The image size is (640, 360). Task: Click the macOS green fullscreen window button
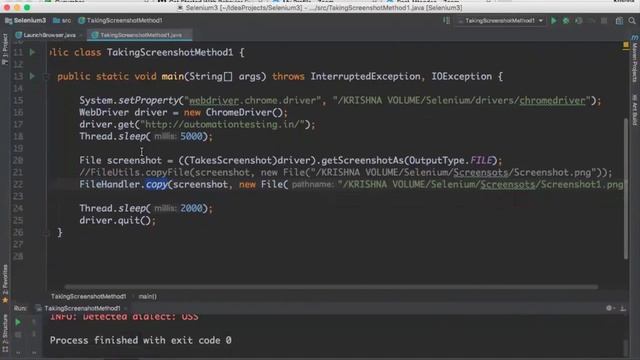coord(27,7)
